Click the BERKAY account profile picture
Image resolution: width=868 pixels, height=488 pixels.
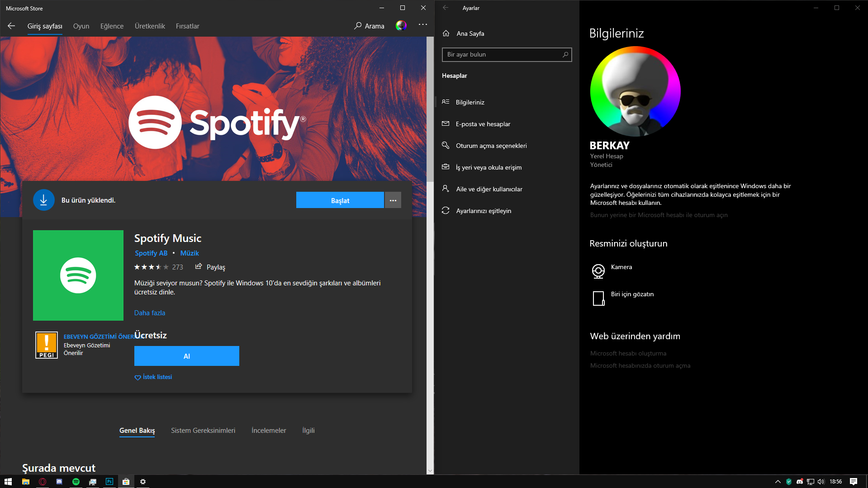(636, 91)
